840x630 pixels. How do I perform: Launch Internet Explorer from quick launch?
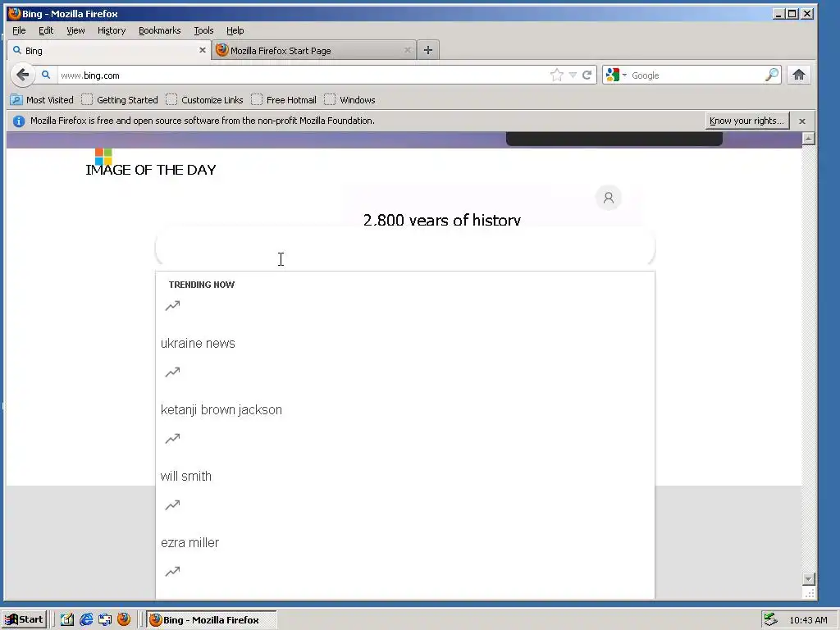85,620
